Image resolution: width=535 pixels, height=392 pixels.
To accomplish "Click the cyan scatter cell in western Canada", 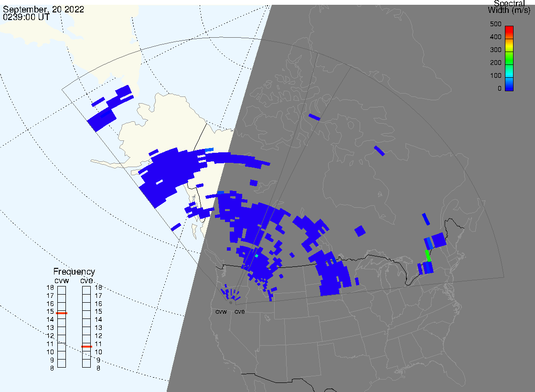I will point(257,255).
